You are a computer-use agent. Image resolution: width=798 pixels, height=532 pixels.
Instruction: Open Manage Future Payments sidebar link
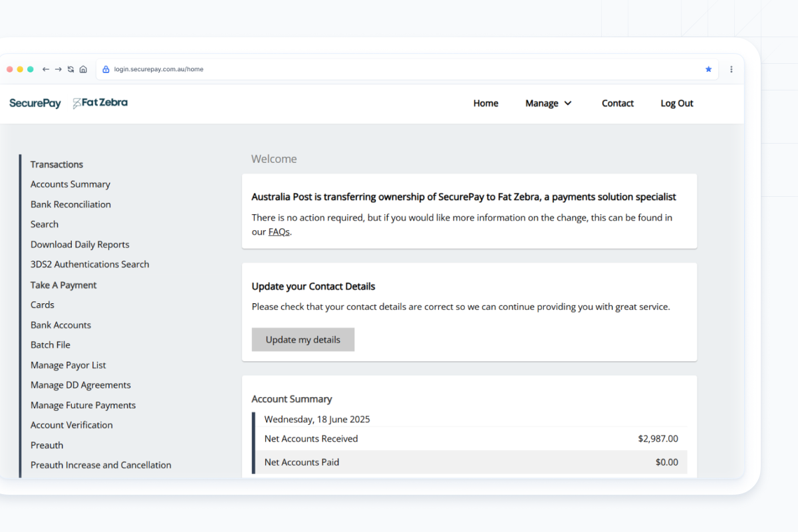[83, 405]
